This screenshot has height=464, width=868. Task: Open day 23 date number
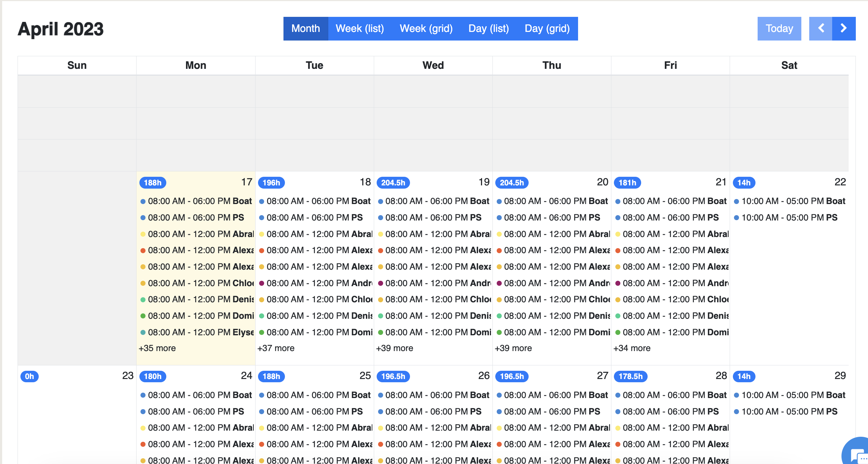pos(128,376)
